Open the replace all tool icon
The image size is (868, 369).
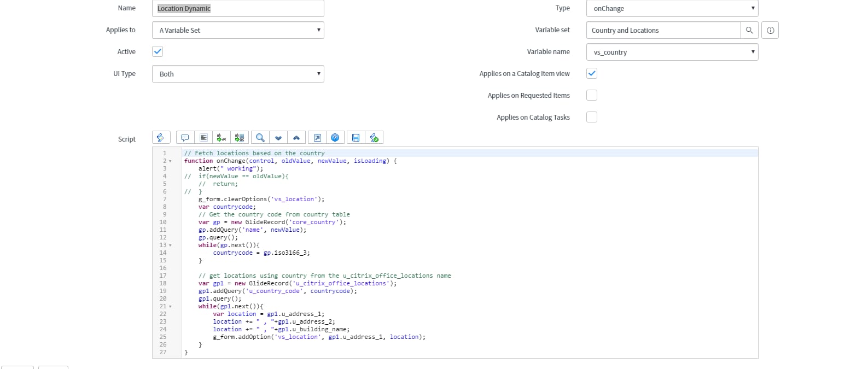[x=240, y=138]
